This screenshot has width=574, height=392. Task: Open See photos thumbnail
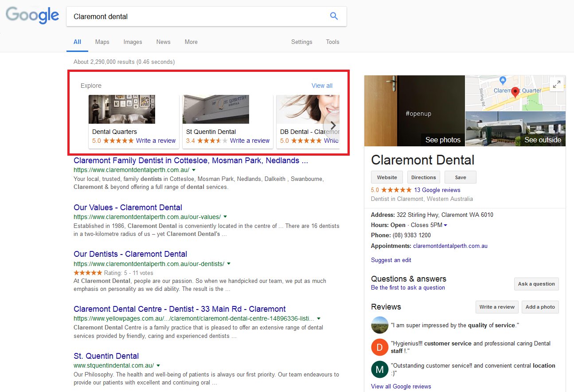pos(414,111)
